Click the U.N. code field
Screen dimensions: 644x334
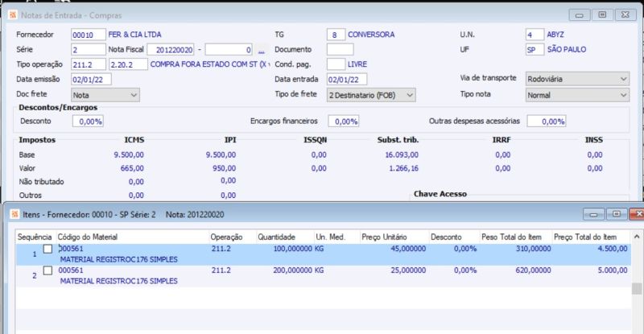click(535, 35)
